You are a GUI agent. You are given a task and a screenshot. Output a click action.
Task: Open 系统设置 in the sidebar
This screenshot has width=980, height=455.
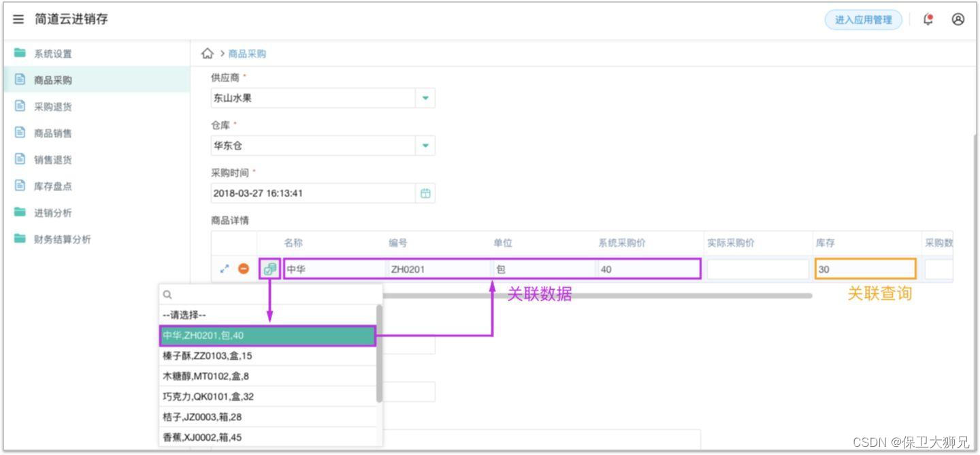[53, 54]
